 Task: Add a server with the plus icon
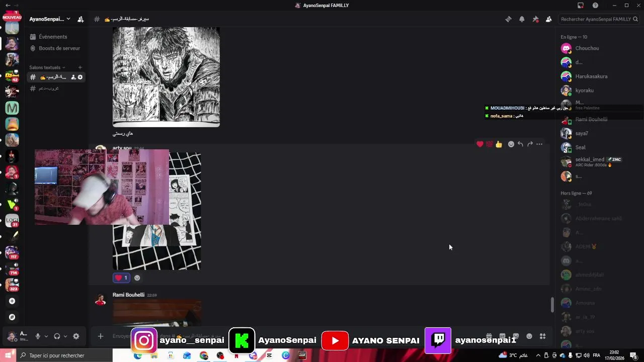(12, 301)
